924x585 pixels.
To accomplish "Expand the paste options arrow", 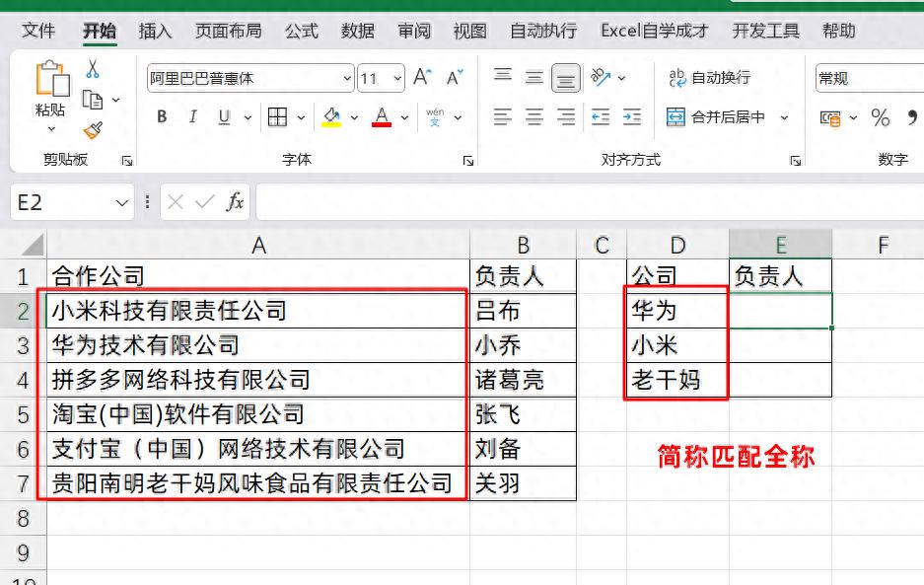I will [x=51, y=128].
